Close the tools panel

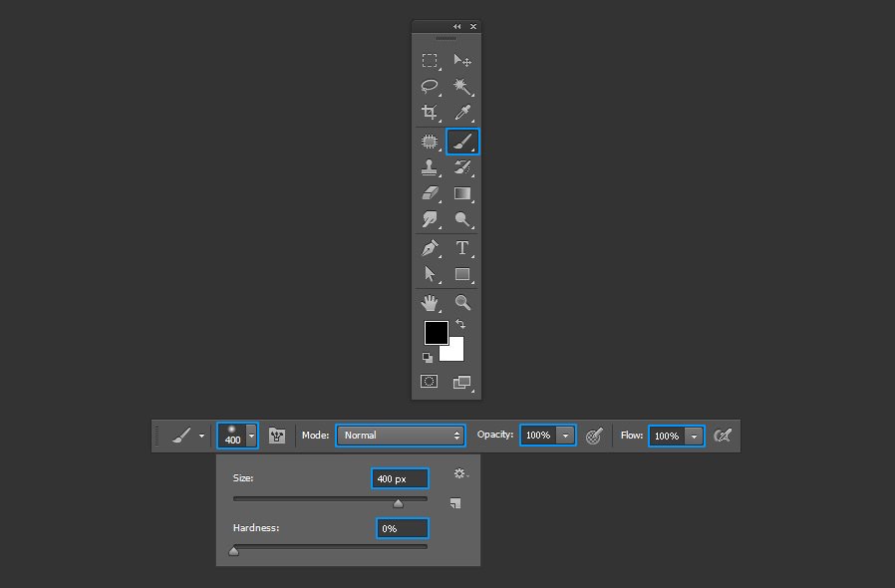(x=473, y=26)
